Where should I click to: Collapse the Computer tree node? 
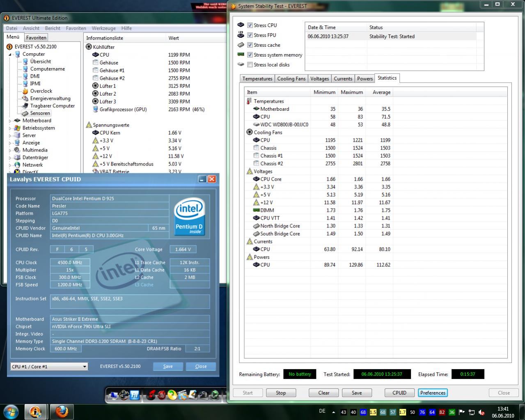coord(10,54)
